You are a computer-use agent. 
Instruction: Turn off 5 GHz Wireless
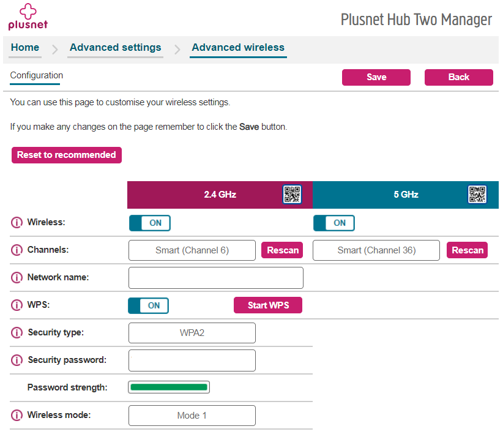[x=333, y=223]
